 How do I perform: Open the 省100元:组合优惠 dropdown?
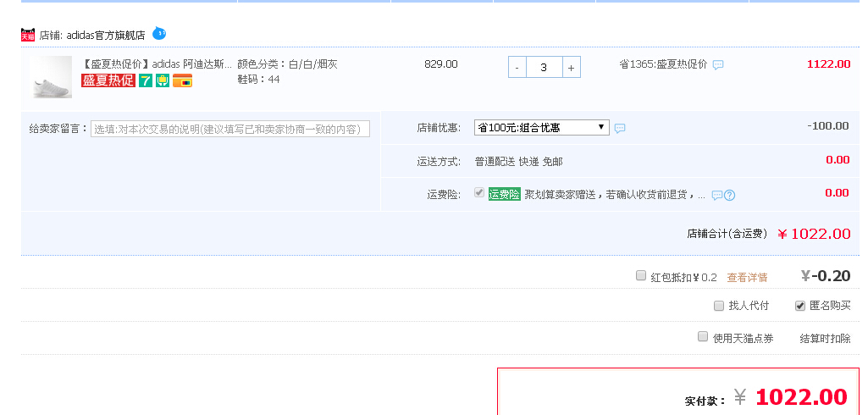tap(541, 127)
